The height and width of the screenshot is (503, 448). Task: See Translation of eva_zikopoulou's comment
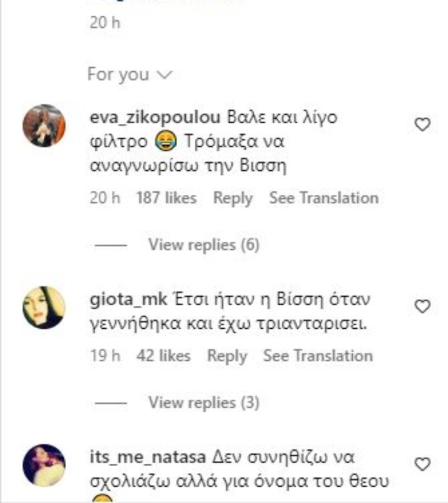(x=324, y=198)
